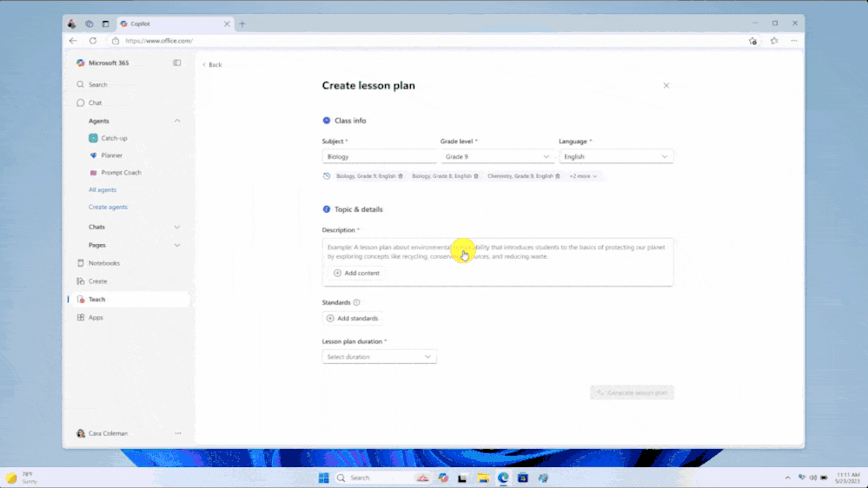Close the Create lesson plan form
The image size is (868, 488).
coord(666,86)
